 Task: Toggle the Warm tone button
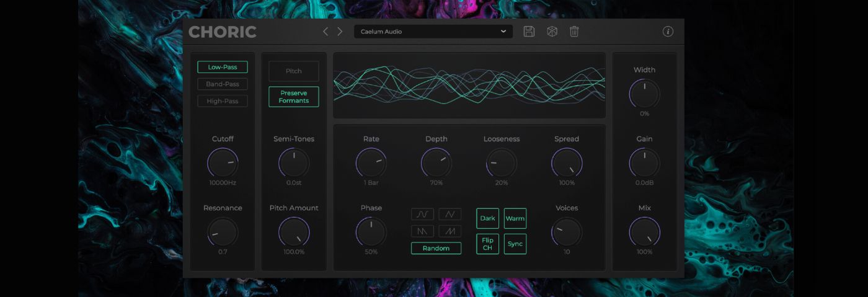515,218
